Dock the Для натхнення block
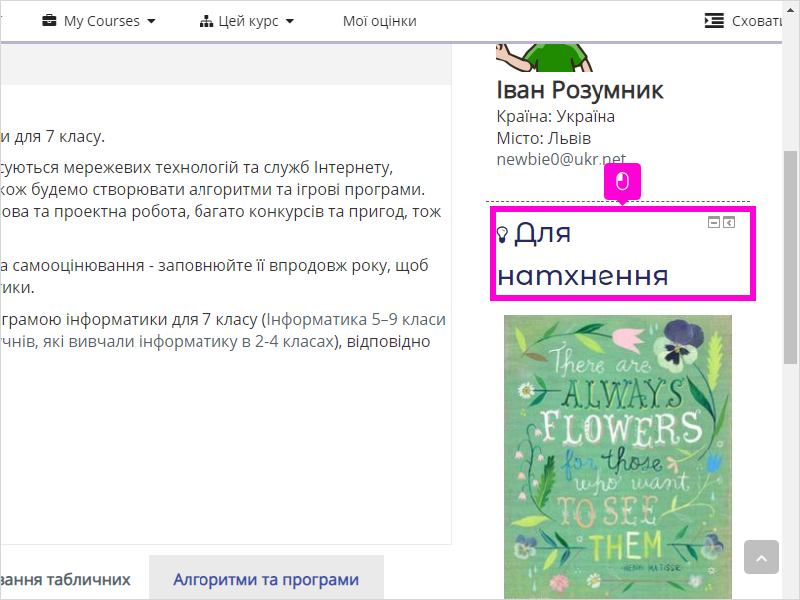The height and width of the screenshot is (600, 800). point(729,222)
